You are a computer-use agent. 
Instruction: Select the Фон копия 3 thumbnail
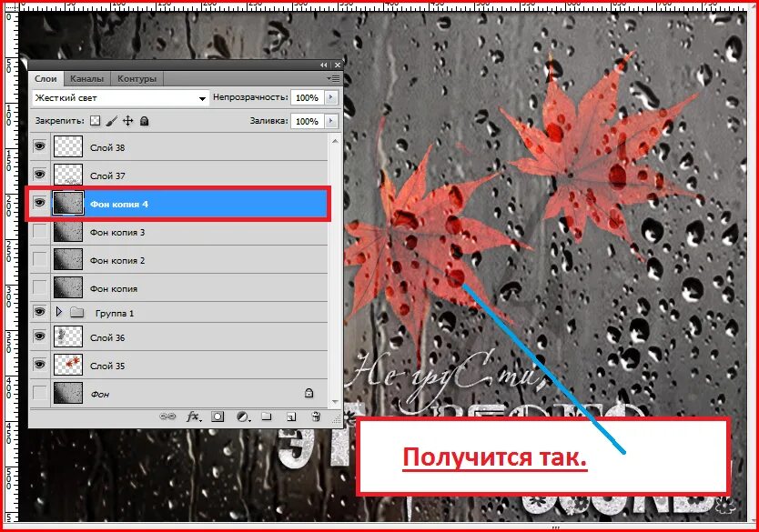click(67, 231)
